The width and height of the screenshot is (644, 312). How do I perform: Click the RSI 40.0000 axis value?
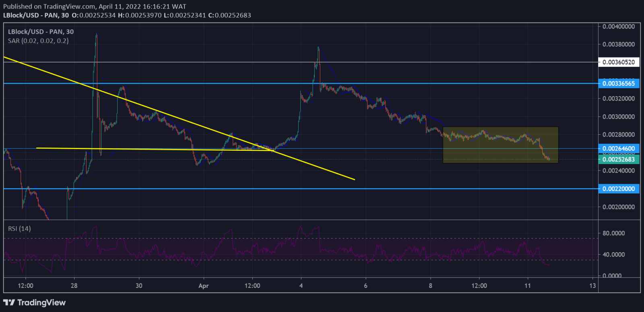click(x=614, y=255)
